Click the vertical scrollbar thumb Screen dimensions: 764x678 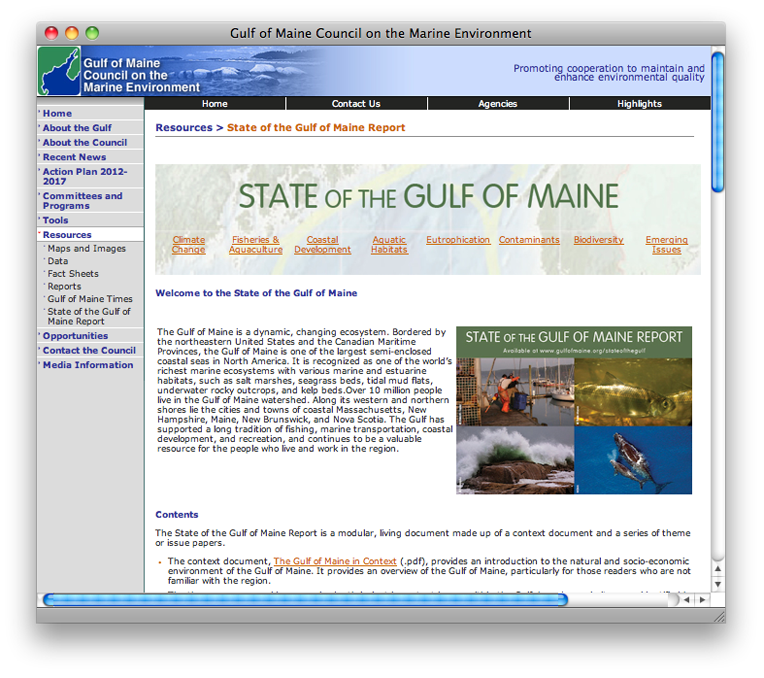(x=717, y=120)
